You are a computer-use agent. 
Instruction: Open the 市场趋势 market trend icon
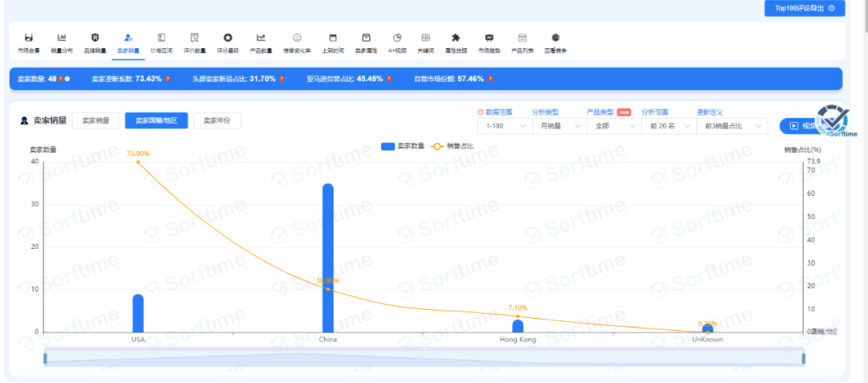(x=489, y=38)
